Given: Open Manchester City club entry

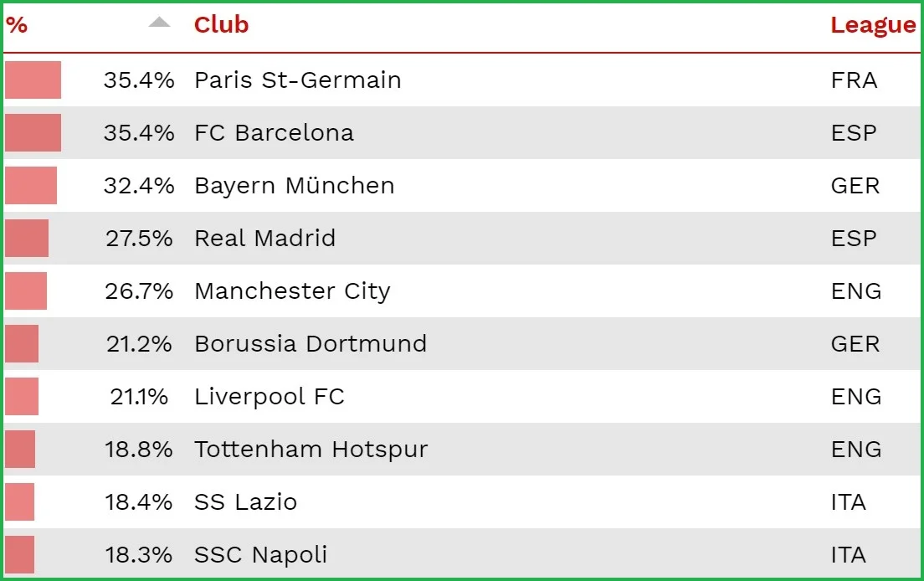Looking at the screenshot, I should coord(292,291).
